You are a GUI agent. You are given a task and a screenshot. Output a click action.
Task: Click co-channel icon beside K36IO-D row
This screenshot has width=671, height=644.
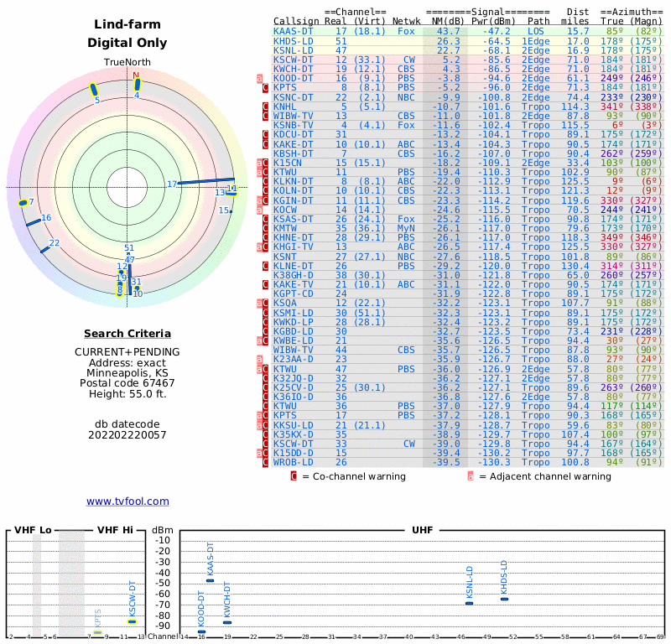265,397
